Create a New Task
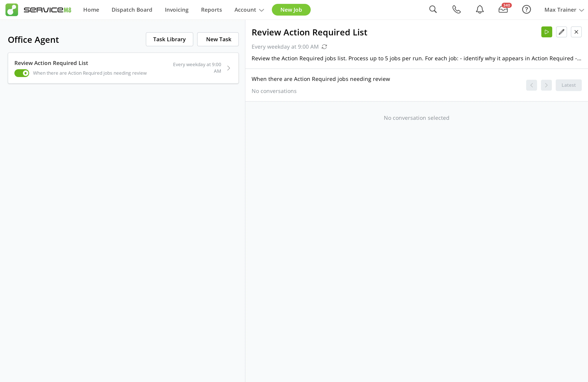 click(x=218, y=39)
